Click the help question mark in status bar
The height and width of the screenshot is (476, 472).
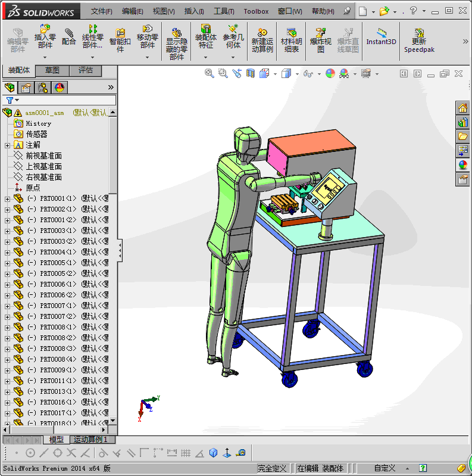423,468
